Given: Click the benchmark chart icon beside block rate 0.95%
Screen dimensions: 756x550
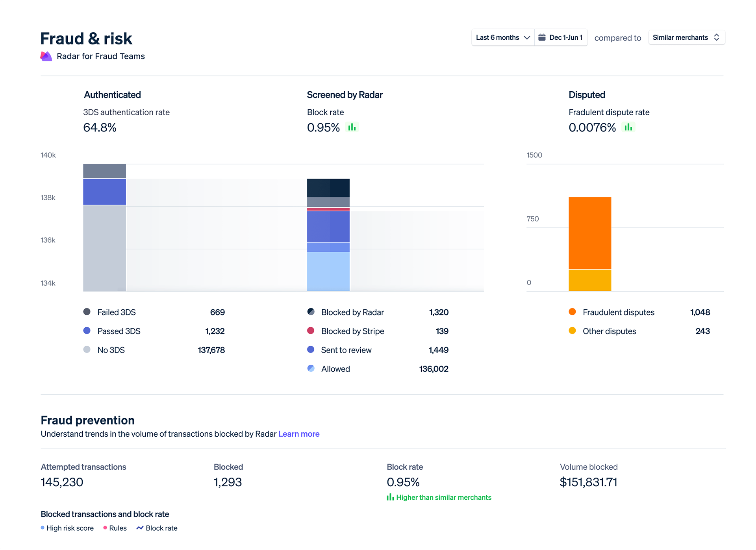Looking at the screenshot, I should coord(352,127).
